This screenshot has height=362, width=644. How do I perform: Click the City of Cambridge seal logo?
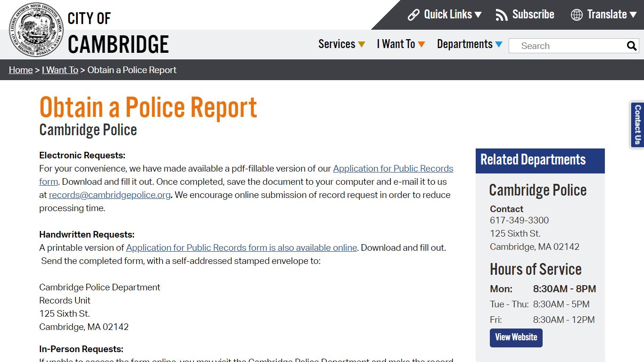click(x=36, y=30)
